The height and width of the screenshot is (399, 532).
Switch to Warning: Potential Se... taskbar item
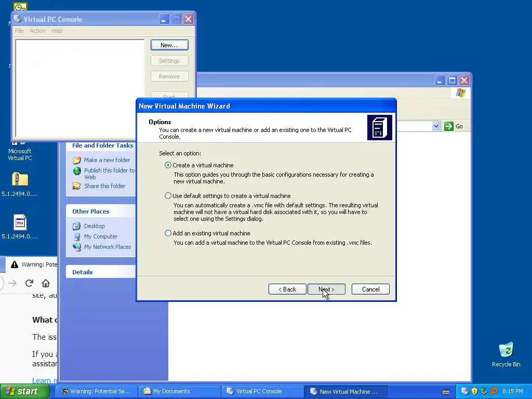[96, 391]
